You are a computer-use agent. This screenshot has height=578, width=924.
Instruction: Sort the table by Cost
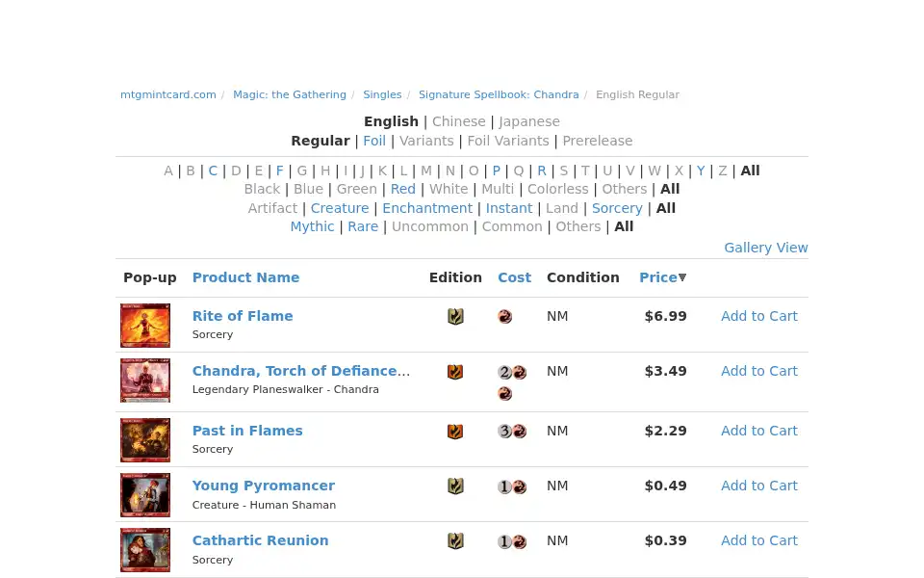click(x=514, y=277)
